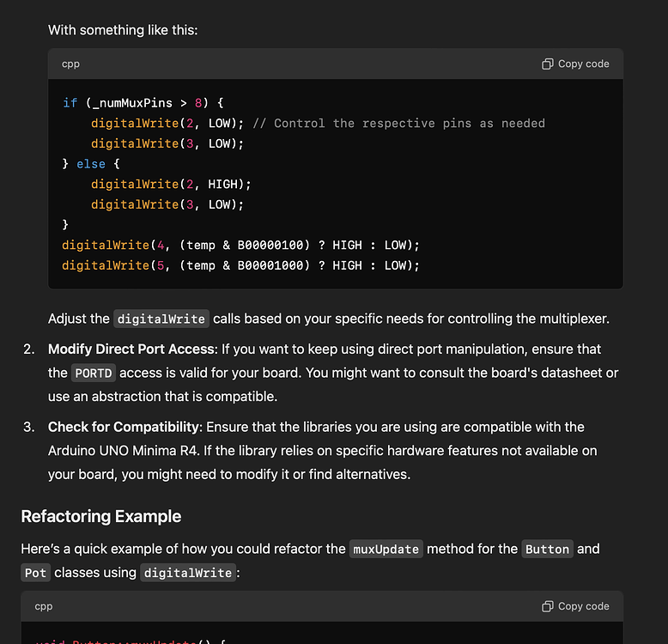Viewport: 668px width, 644px height.
Task: Click inline "digitalWrite" after "classes using"
Action: [x=188, y=572]
